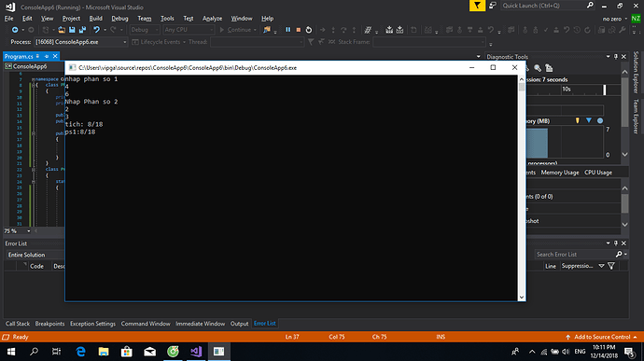The image size is (644, 361).
Task: Zoom in on Diagnostic Tools timeline
Action: (538, 68)
